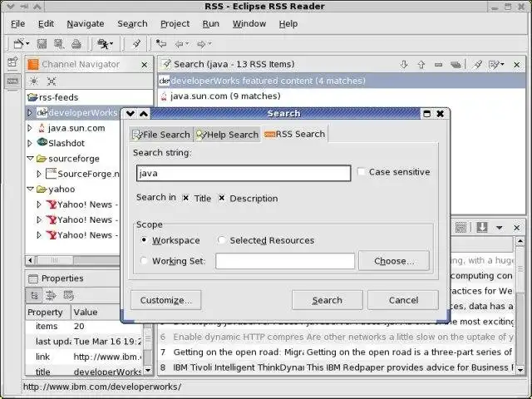Image resolution: width=532 pixels, height=399 pixels.
Task: Enable the Case sensitive checkbox
Action: 361,172
